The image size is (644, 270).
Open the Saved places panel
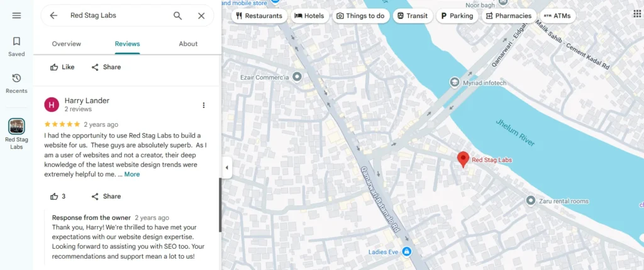point(16,46)
